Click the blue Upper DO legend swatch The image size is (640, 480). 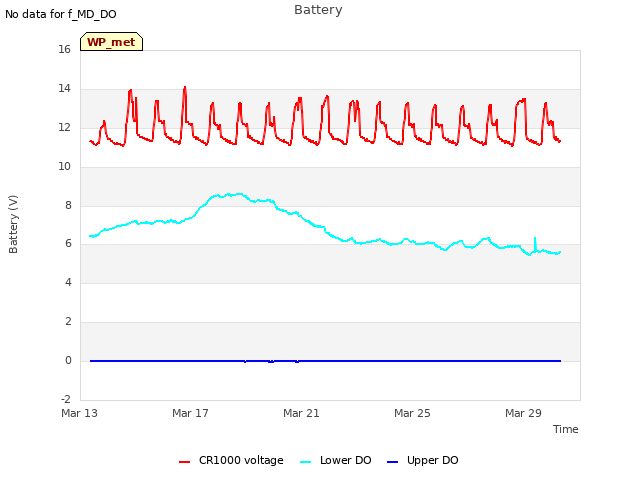click(392, 462)
